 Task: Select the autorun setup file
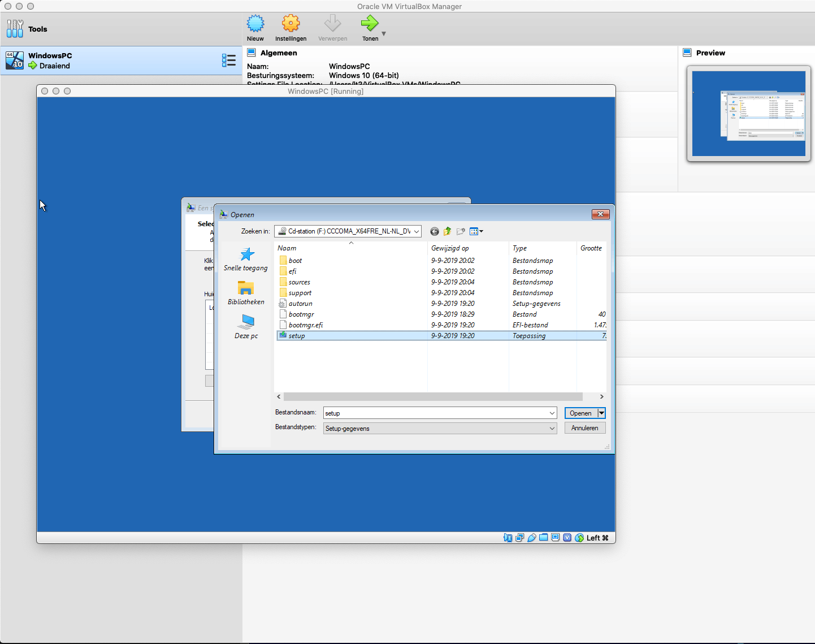(300, 304)
